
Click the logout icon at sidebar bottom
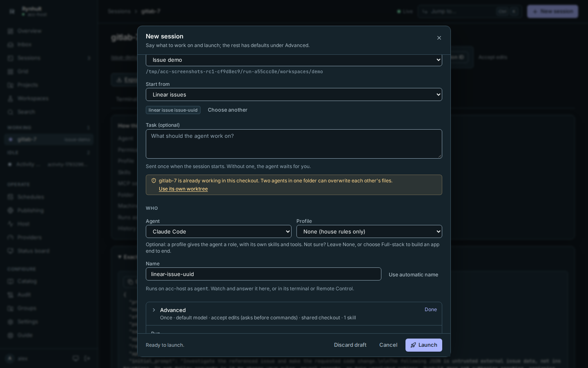87,359
